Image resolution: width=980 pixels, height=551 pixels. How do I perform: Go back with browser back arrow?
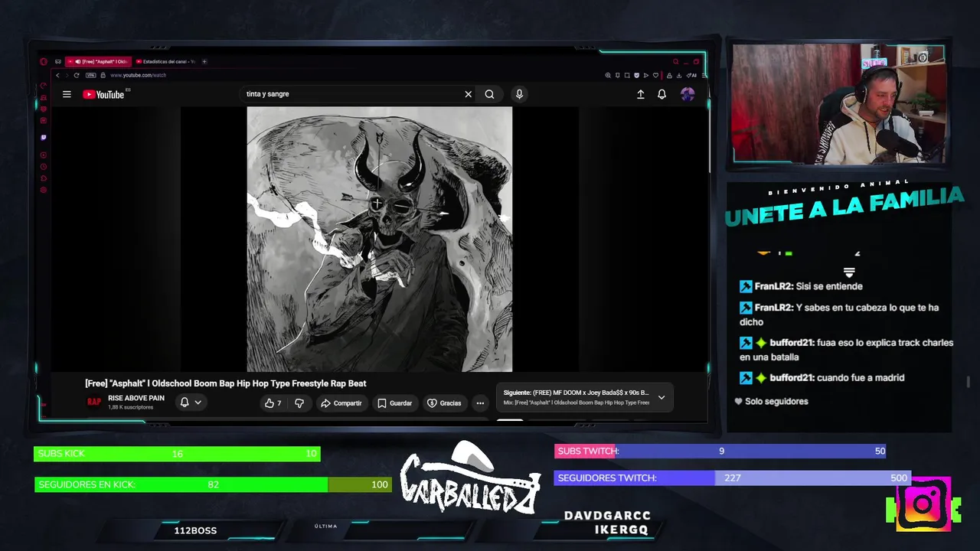[x=57, y=75]
